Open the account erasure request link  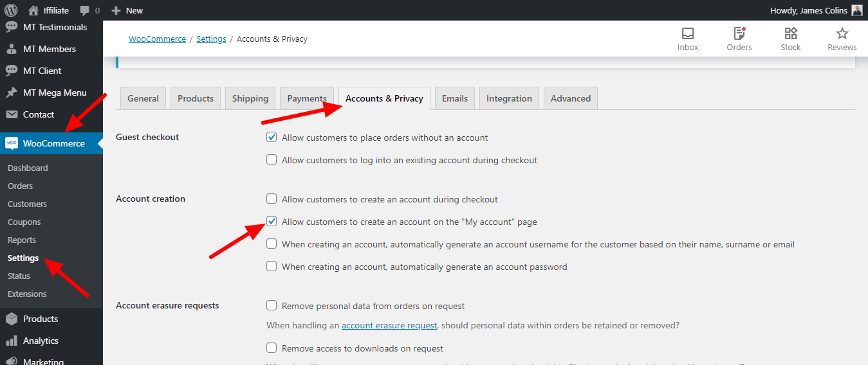click(389, 326)
